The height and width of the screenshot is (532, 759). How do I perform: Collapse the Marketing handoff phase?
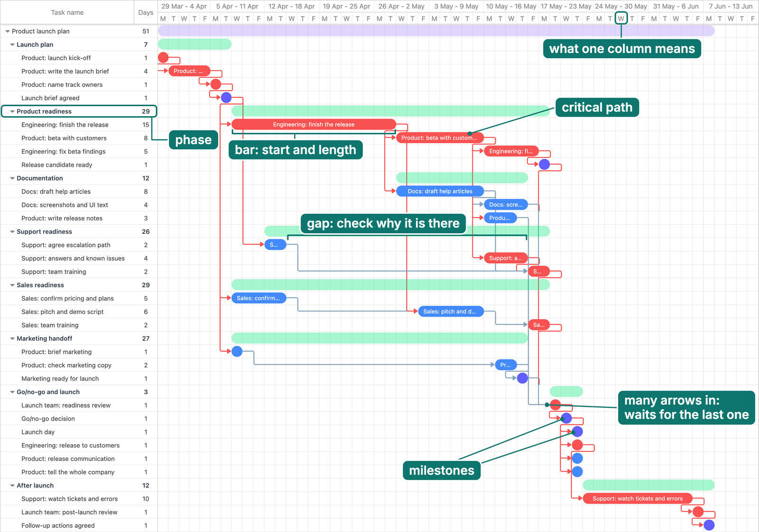point(12,339)
